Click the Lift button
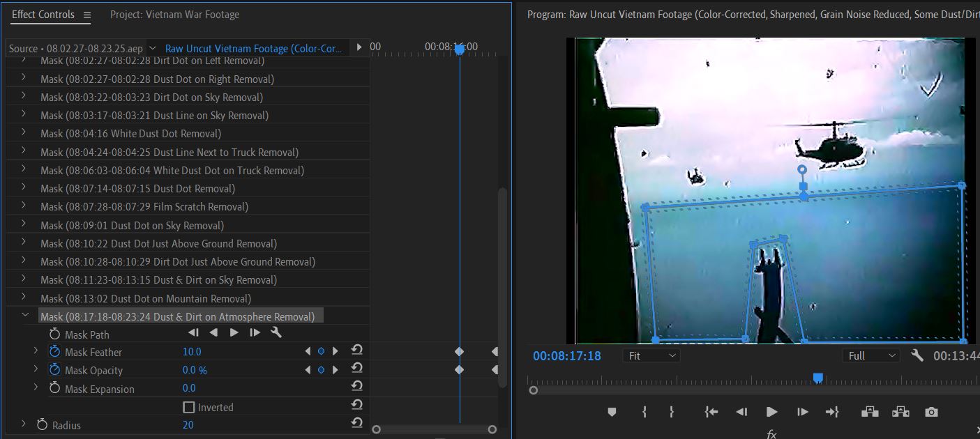 870,412
